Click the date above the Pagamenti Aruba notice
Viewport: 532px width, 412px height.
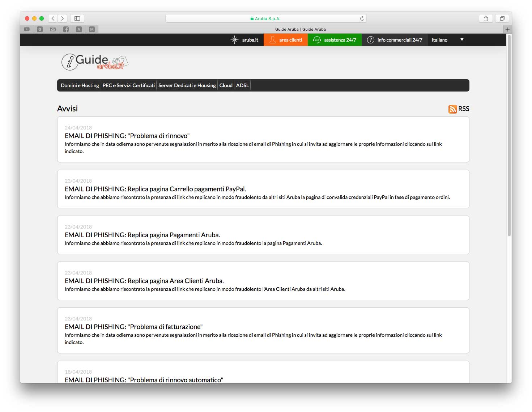[x=78, y=227]
